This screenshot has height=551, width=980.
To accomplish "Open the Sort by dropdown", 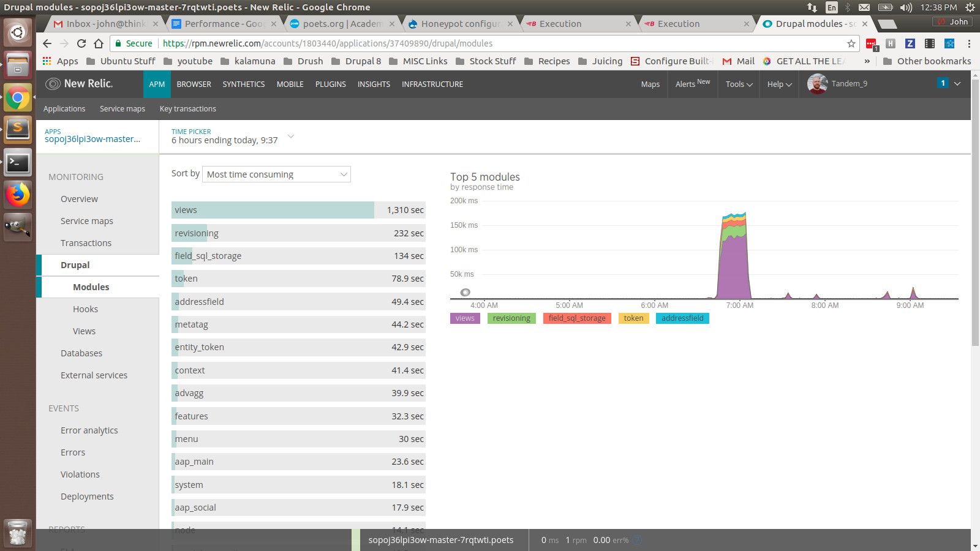I will pyautogui.click(x=276, y=174).
